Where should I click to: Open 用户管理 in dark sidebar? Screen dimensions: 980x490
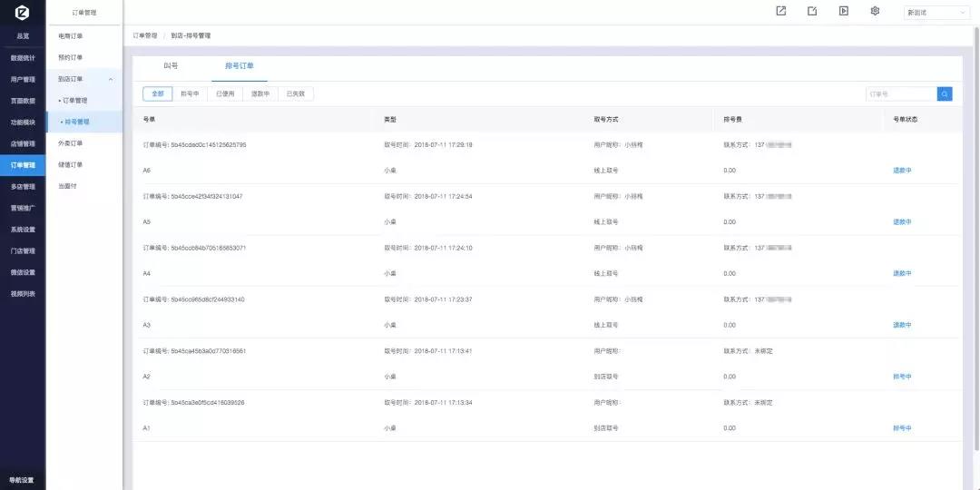23,79
